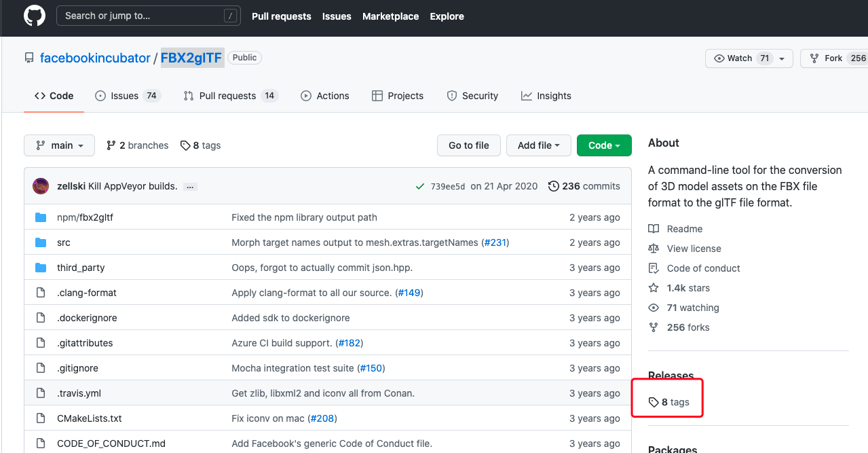Open commit history with 236 commits
Screen dimensions: 868x453
point(584,186)
